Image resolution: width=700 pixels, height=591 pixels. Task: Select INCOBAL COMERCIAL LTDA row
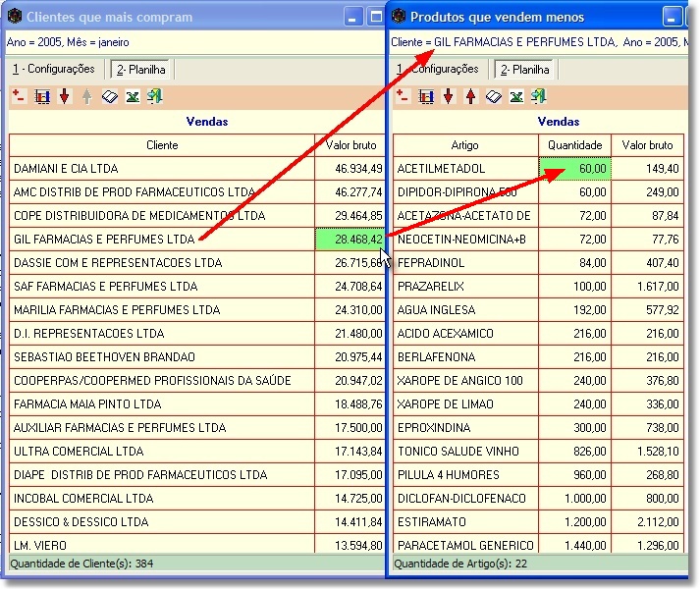(x=197, y=499)
